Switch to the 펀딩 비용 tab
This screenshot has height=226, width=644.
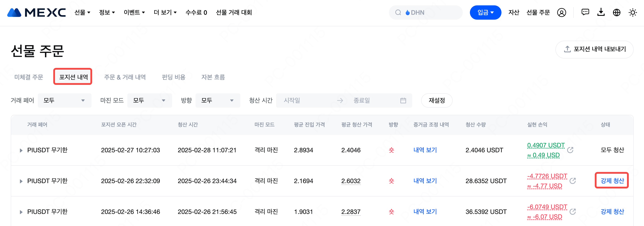point(173,77)
